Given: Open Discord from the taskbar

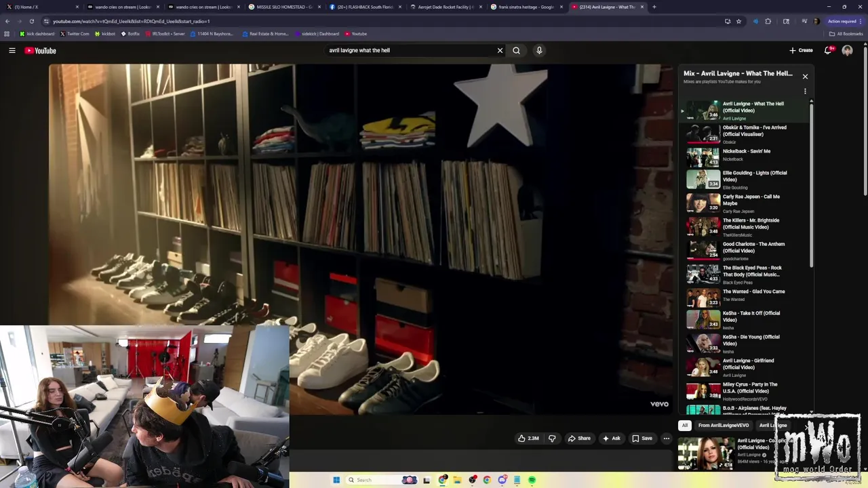Looking at the screenshot, I should (x=502, y=480).
